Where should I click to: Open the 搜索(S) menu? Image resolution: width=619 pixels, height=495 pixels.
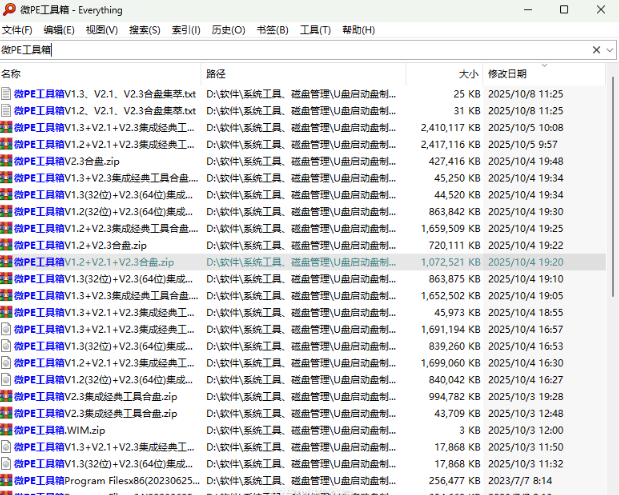click(144, 30)
